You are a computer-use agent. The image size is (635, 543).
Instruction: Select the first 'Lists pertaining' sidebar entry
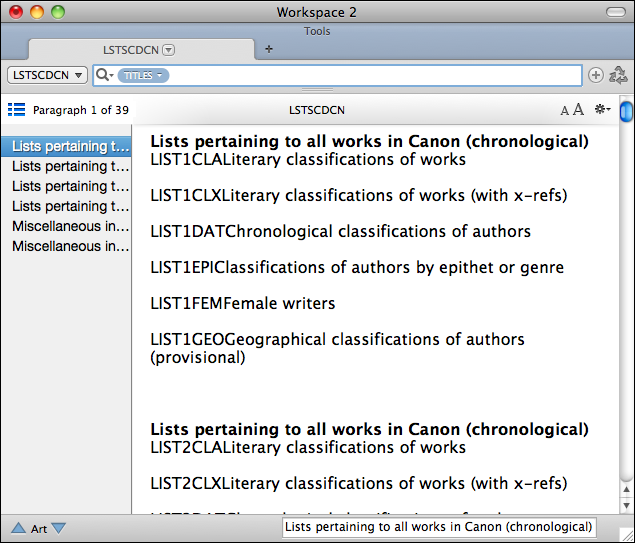[x=70, y=146]
